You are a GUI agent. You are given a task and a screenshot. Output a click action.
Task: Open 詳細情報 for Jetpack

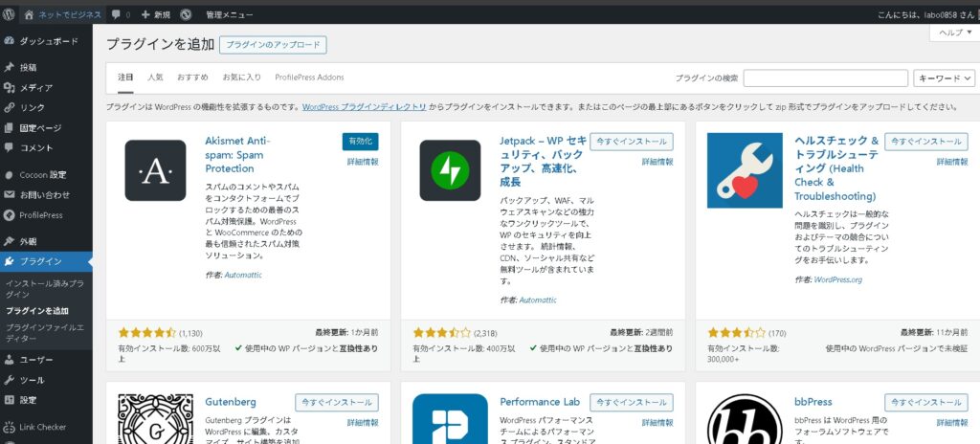657,162
